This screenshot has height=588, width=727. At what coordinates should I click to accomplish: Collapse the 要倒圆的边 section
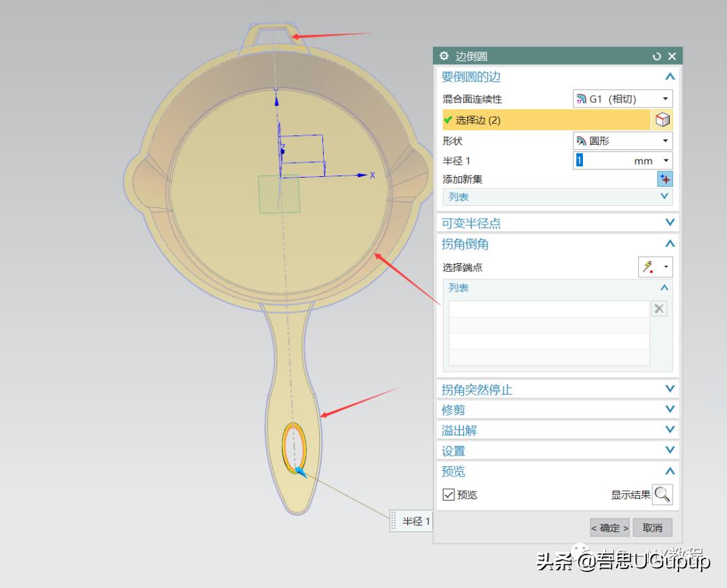click(x=670, y=77)
